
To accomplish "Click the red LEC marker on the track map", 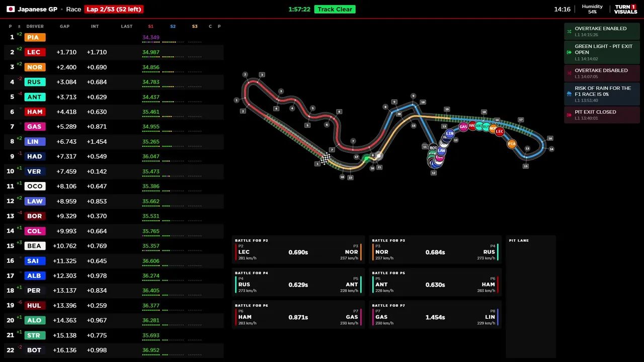I will tap(500, 132).
